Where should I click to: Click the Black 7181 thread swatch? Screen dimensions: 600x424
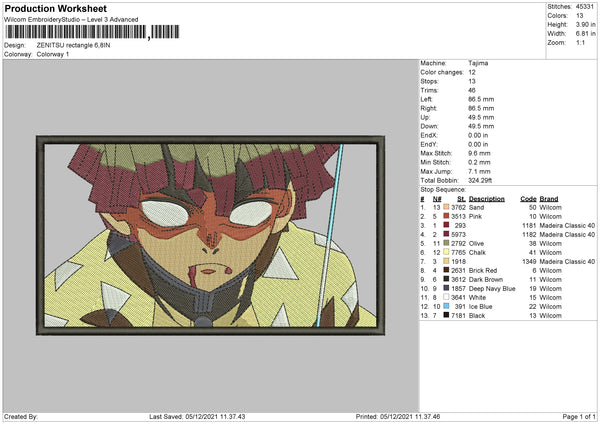(446, 315)
